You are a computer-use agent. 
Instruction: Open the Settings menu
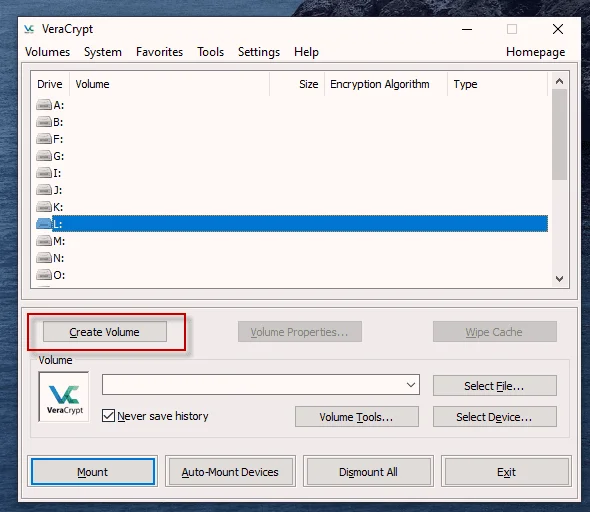tap(259, 52)
